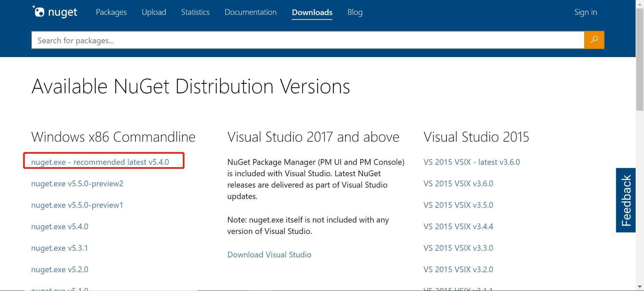Image resolution: width=644 pixels, height=291 pixels.
Task: Click the Visual Studio 2015 heading
Action: (476, 137)
